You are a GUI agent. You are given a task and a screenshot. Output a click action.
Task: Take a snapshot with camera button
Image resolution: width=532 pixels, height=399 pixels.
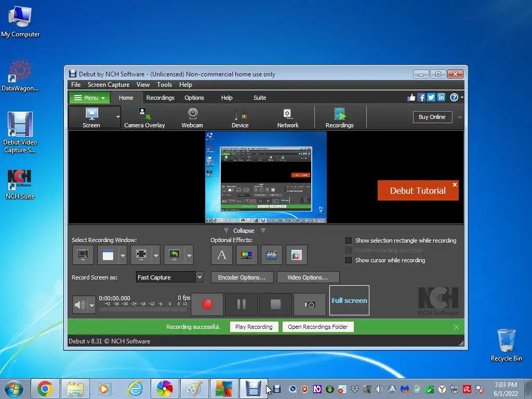310,304
